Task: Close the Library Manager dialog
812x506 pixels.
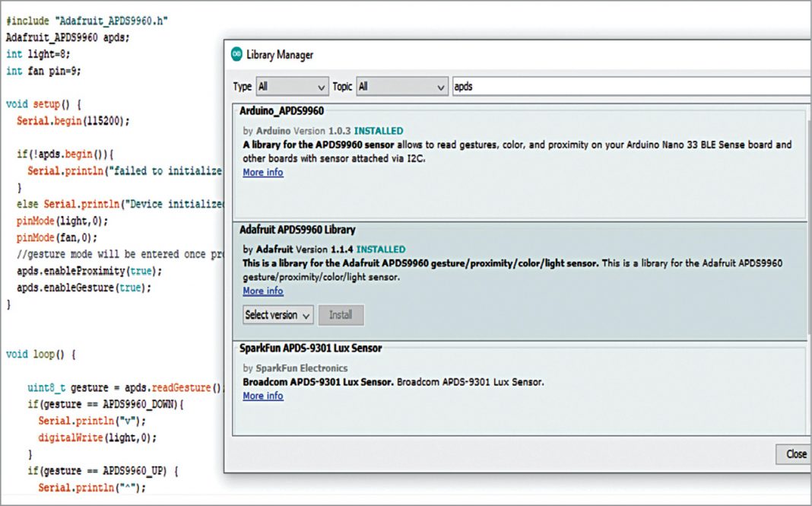Action: [795, 454]
